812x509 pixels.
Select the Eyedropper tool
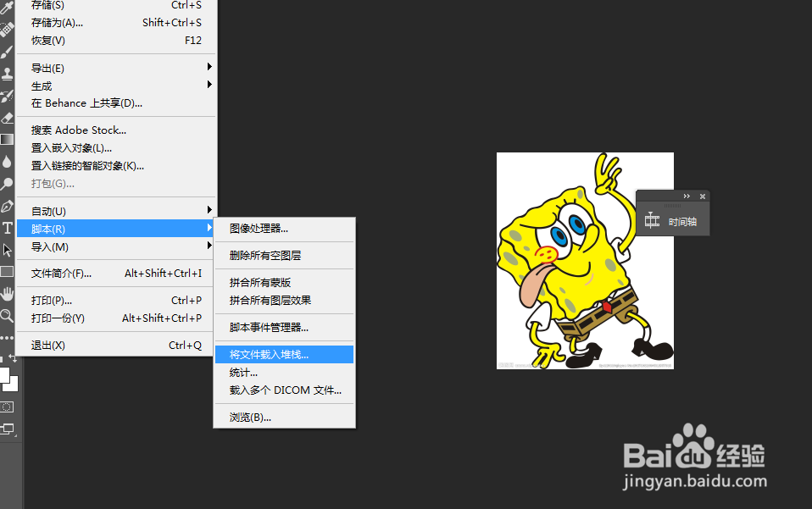[x=7, y=8]
